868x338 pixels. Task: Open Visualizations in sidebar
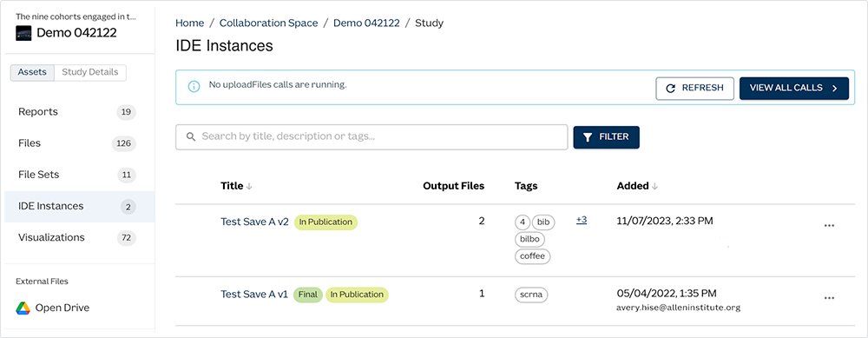coord(79,238)
